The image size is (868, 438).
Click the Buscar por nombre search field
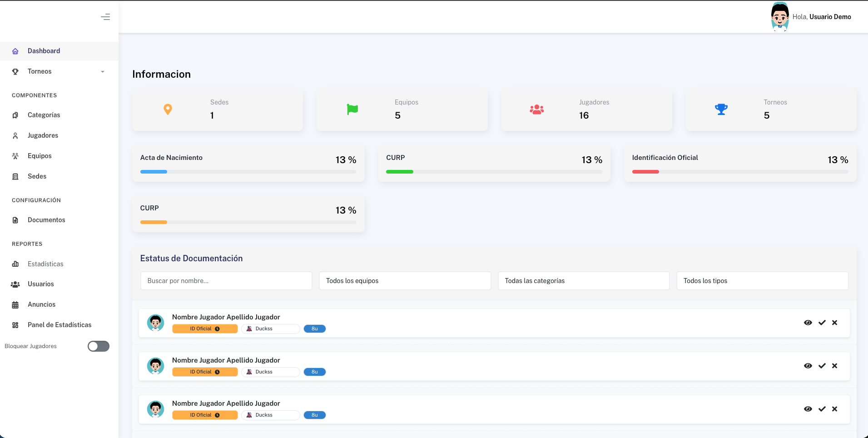pyautogui.click(x=226, y=281)
